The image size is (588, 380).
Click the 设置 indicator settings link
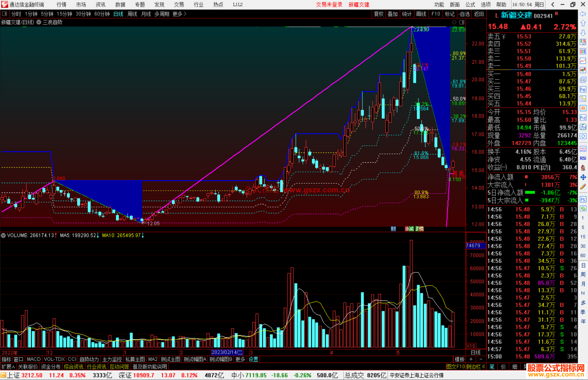click(253, 359)
